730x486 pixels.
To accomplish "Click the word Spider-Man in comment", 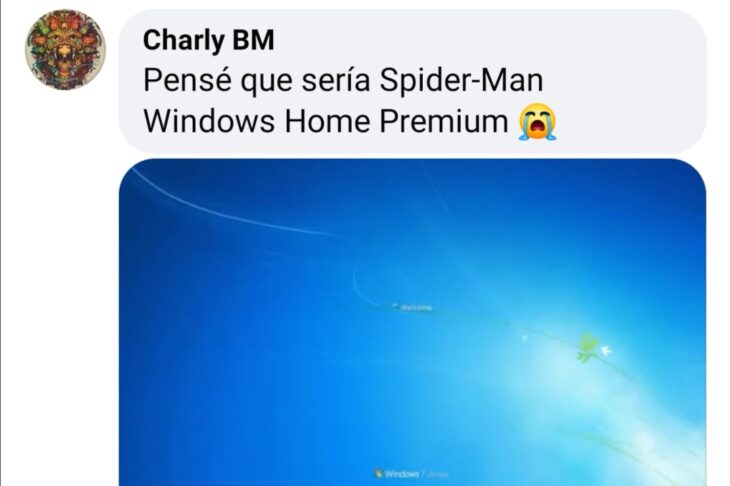I will [461, 80].
